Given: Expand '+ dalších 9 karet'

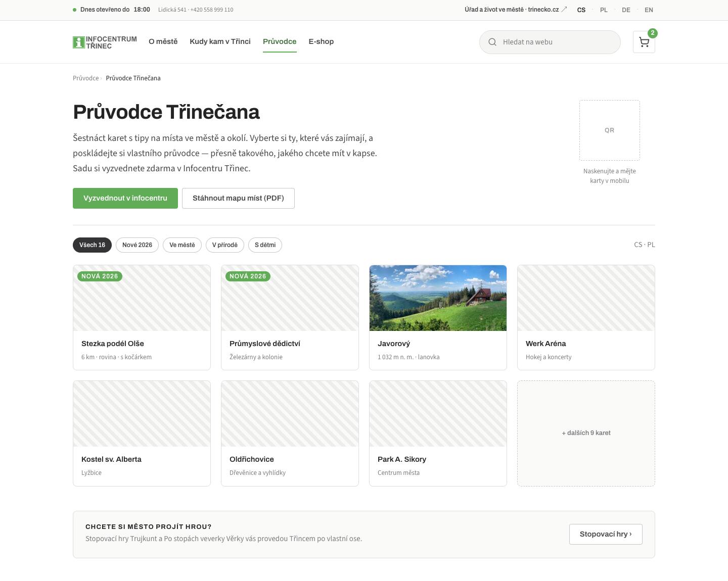Looking at the screenshot, I should coord(586,433).
